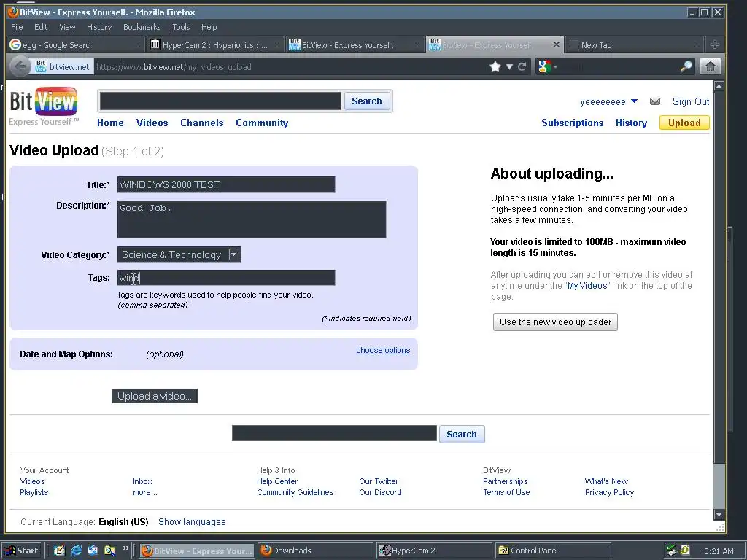Open the yeeeeeeee account dropdown arrow
Viewport: 747px width, 560px height.
pyautogui.click(x=634, y=101)
